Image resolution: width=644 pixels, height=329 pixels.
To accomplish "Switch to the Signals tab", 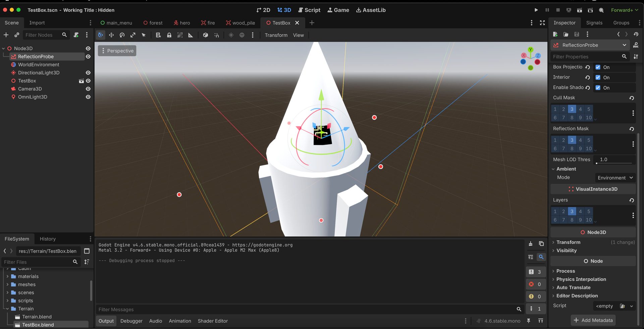I will coord(594,23).
